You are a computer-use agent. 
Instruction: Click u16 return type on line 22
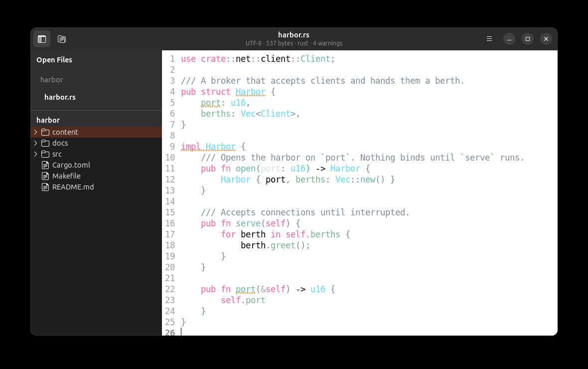point(318,289)
